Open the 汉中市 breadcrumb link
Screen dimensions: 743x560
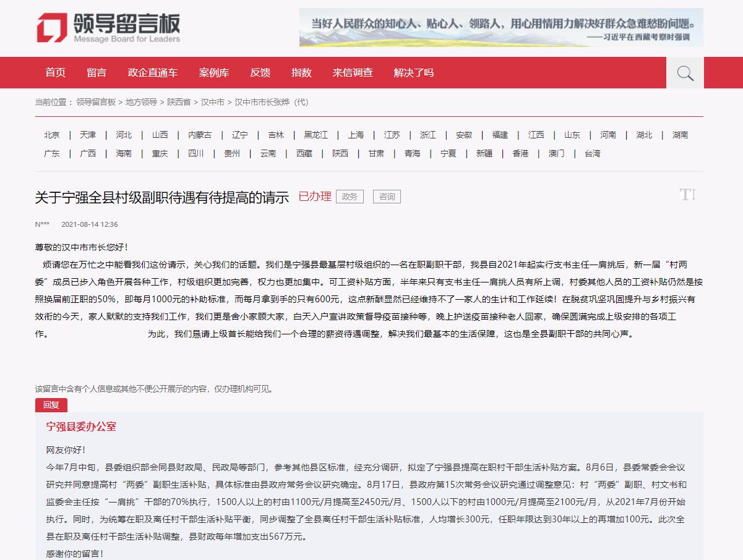pyautogui.click(x=212, y=103)
